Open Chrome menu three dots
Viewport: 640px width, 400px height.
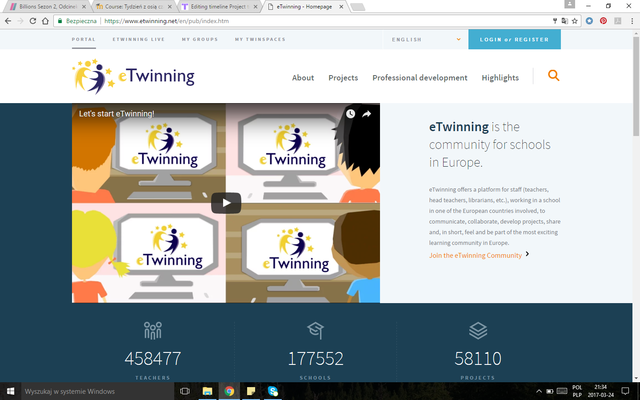[632, 21]
